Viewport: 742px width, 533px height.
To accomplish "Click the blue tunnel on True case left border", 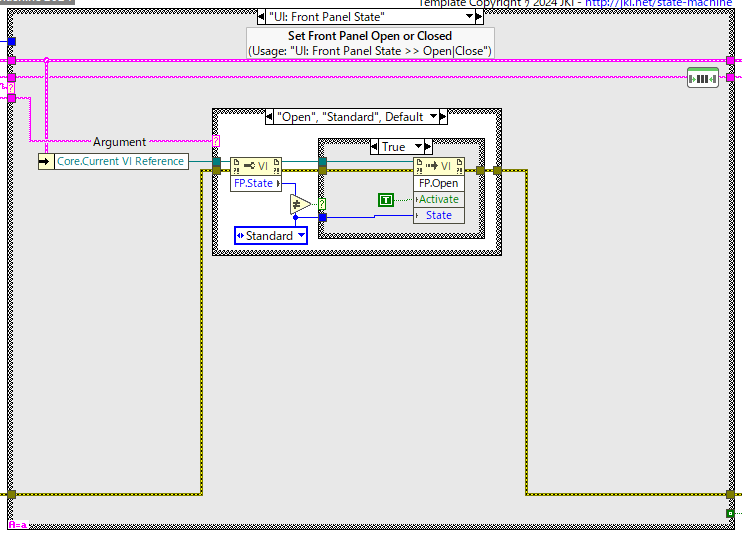I will 323,218.
